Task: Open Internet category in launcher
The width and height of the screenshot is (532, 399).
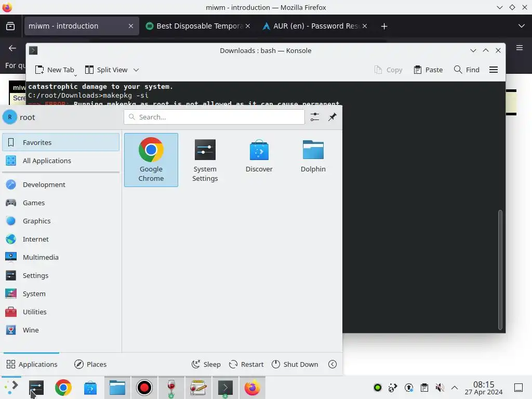Action: click(61, 239)
